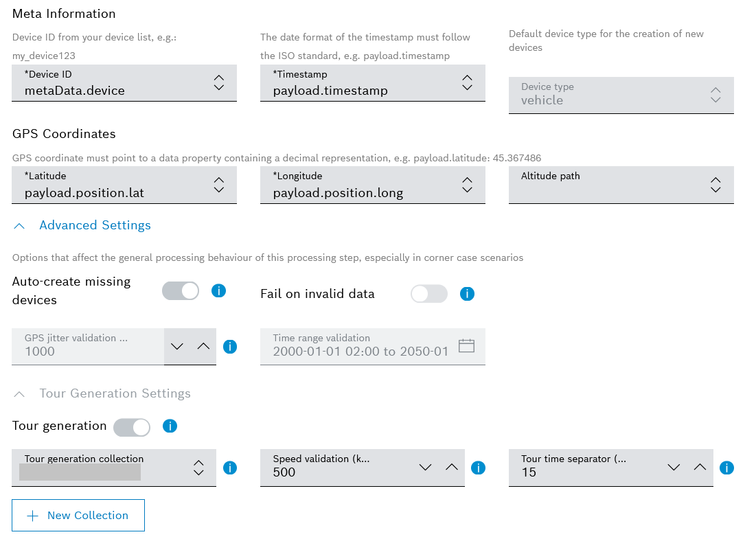Open calendar icon in Time range validation
Screen dimensions: 756x539
click(467, 345)
